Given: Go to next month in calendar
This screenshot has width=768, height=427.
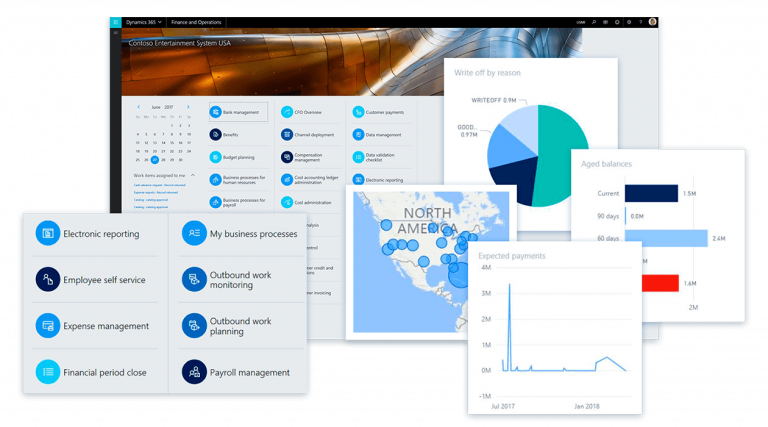Looking at the screenshot, I should point(188,107).
